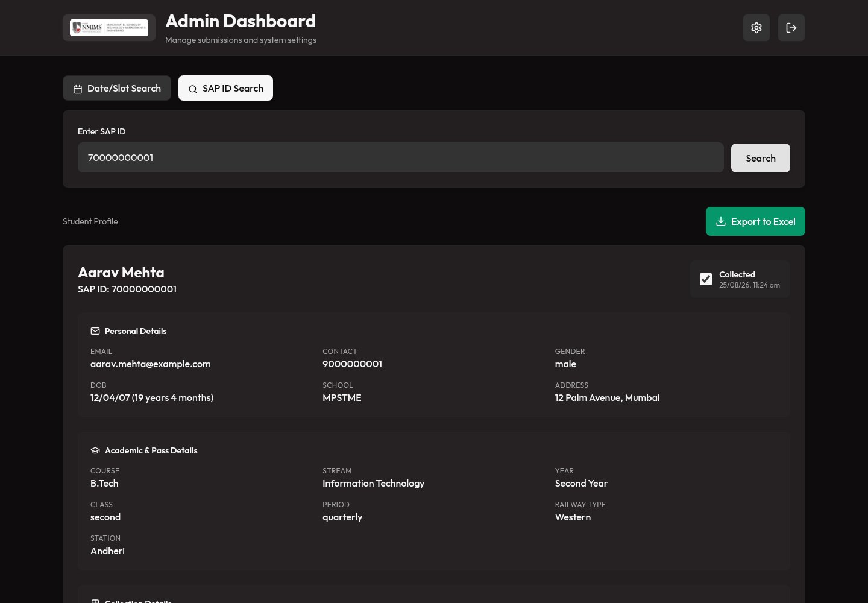868x603 pixels.
Task: Click the station value Andheri
Action: (107, 551)
